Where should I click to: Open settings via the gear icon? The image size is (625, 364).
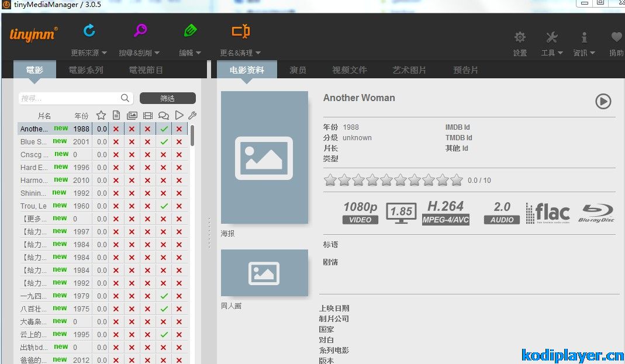520,37
